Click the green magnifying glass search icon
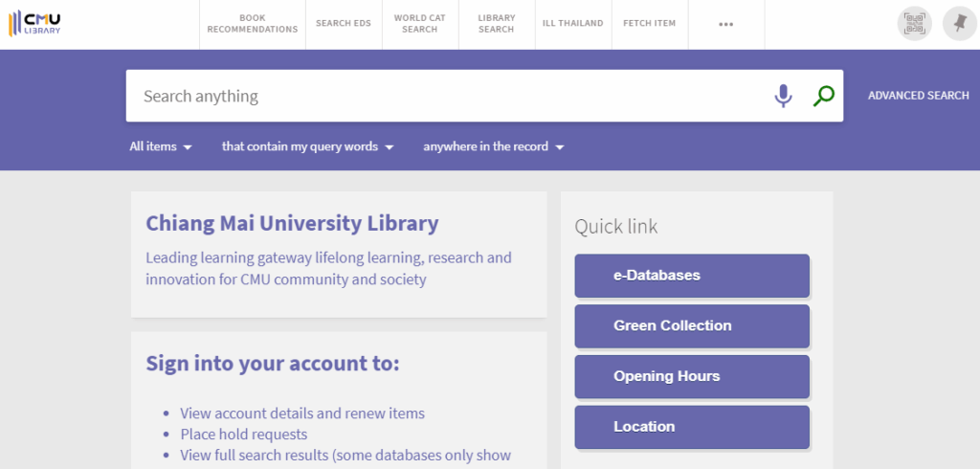Image resolution: width=980 pixels, height=469 pixels. point(823,96)
